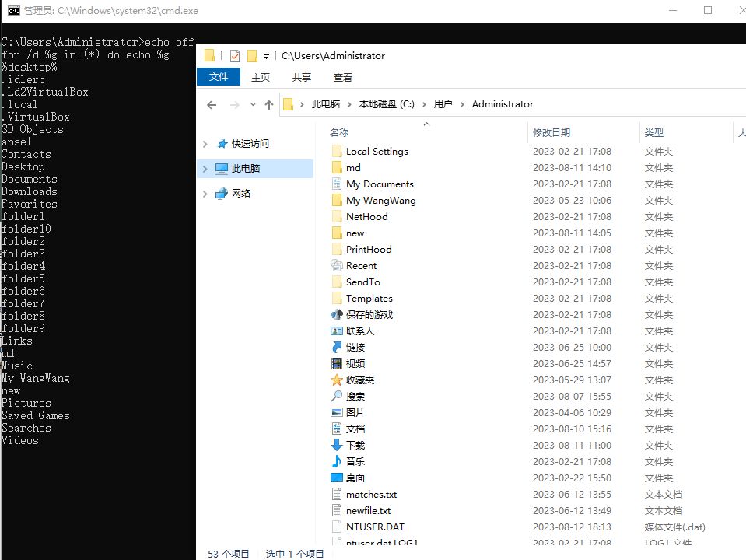Go up one folder level

click(x=269, y=105)
